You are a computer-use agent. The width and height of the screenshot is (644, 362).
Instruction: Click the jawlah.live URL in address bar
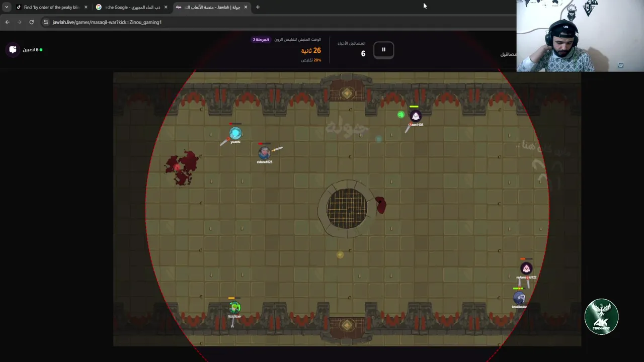tap(107, 22)
